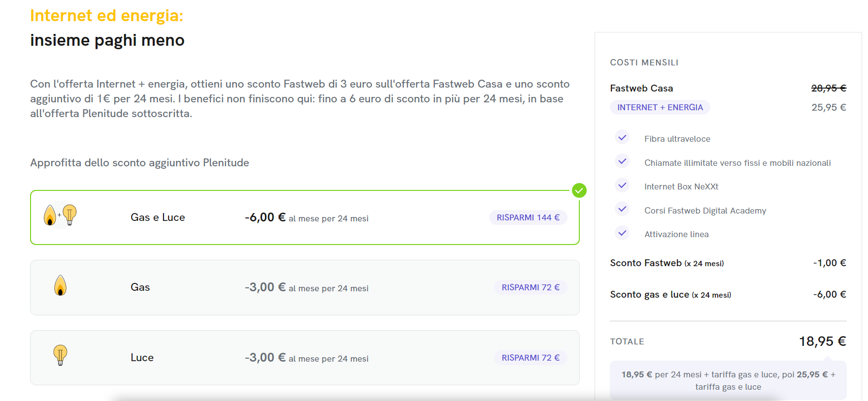
Task: Select the Gas e Luce offer card
Action: pyautogui.click(x=304, y=217)
